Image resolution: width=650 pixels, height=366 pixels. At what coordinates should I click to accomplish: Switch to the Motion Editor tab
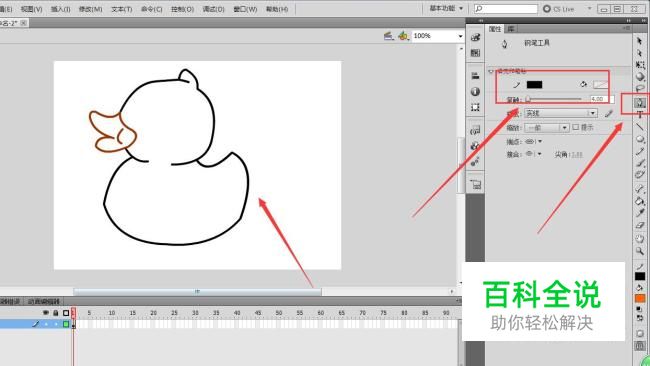[x=44, y=301]
